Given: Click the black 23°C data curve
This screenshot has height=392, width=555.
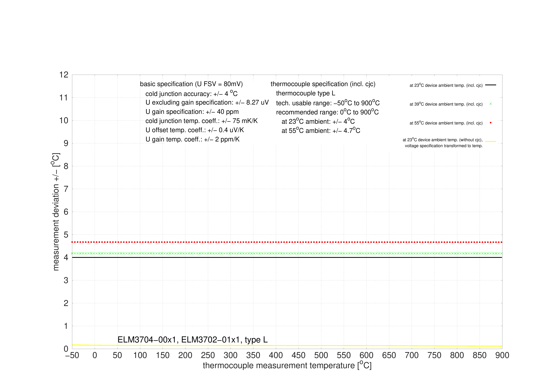Looking at the screenshot, I should click(287, 258).
